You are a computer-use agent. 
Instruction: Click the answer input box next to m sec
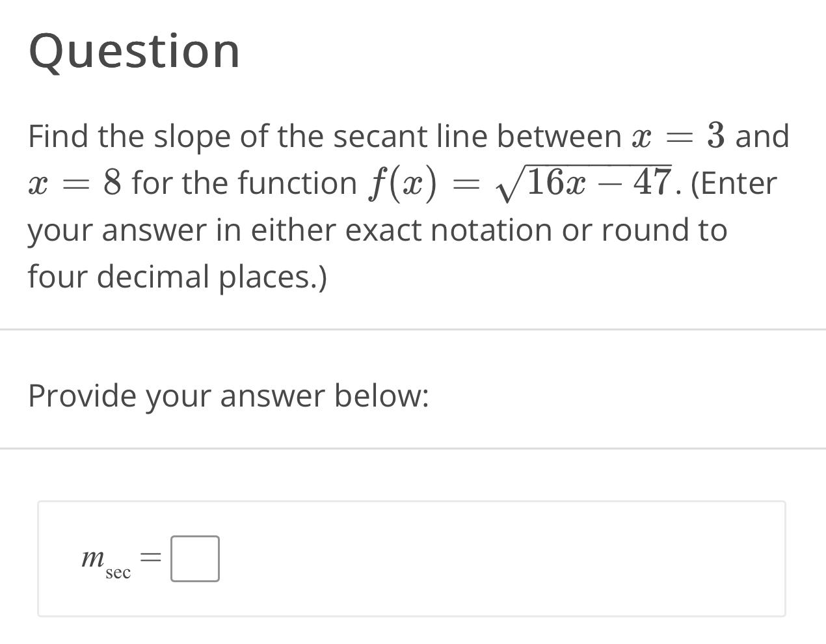tap(194, 558)
